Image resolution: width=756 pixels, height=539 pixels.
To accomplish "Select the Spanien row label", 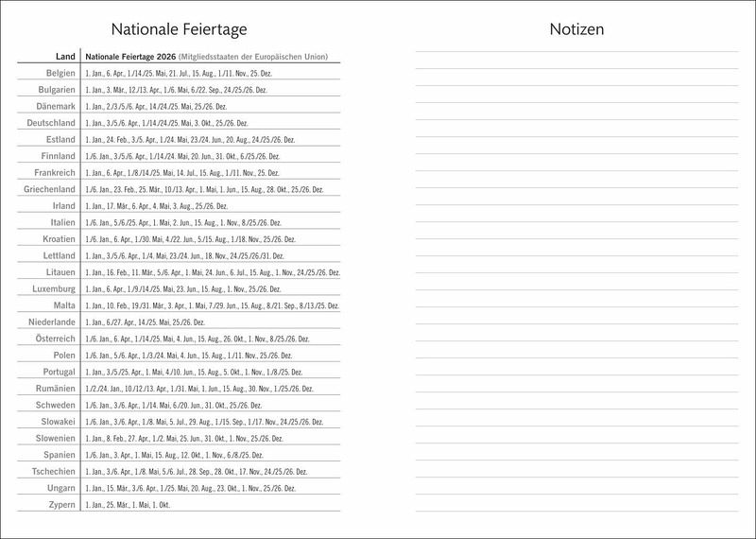I will (x=58, y=455).
